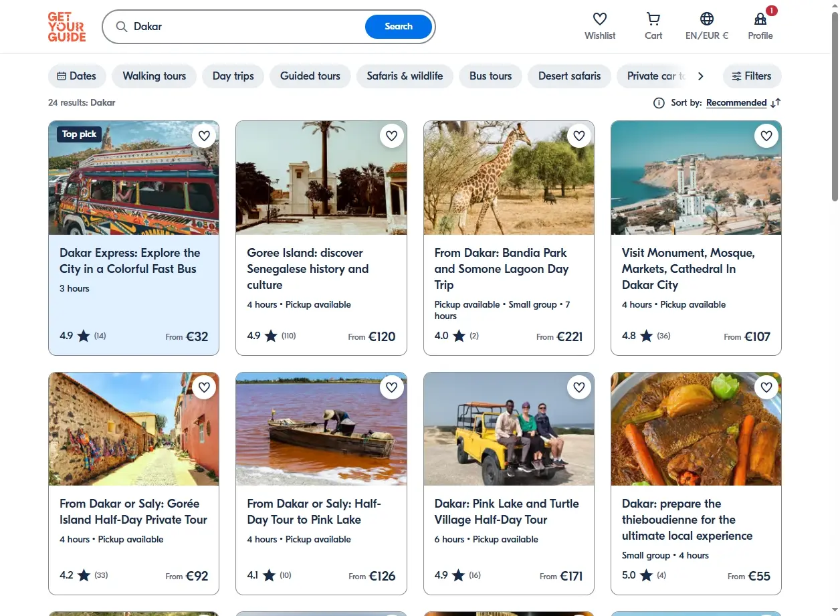Show more category chips with right chevron

point(700,76)
